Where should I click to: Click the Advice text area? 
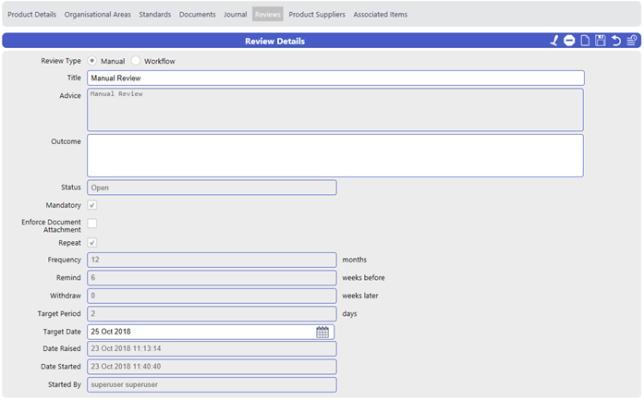point(335,110)
